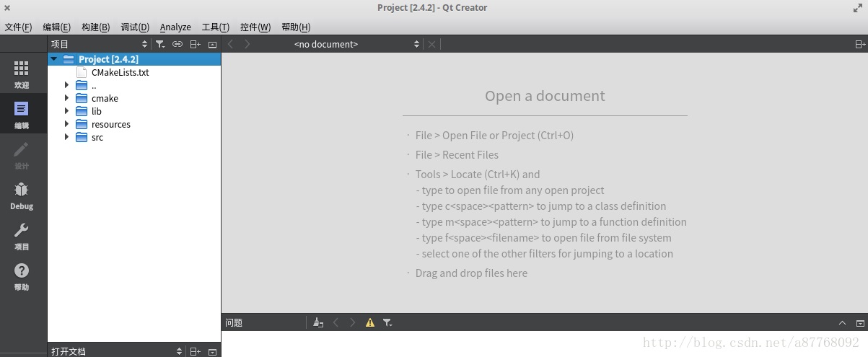Collapse the Project [2.4.2] root node
Image resolution: width=868 pixels, height=357 pixels.
(53, 59)
